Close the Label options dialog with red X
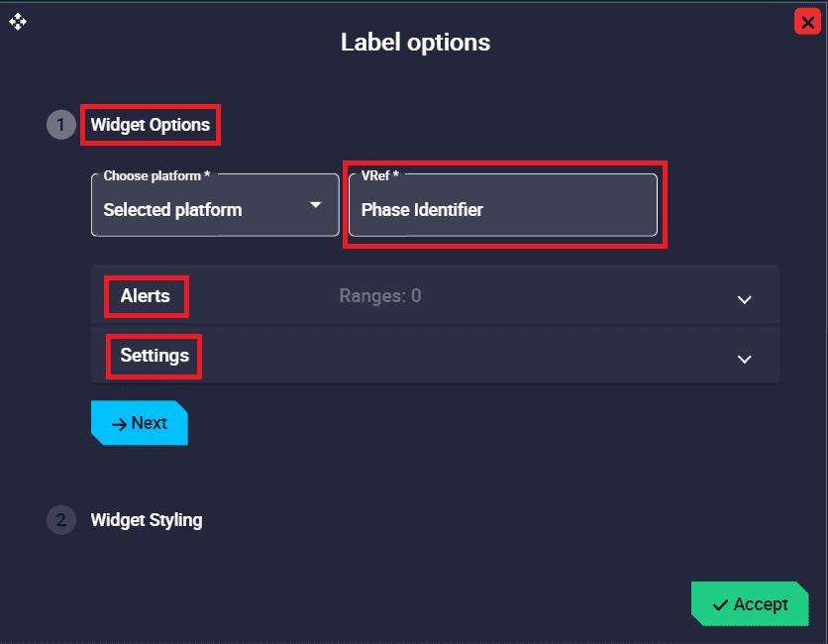 806,22
